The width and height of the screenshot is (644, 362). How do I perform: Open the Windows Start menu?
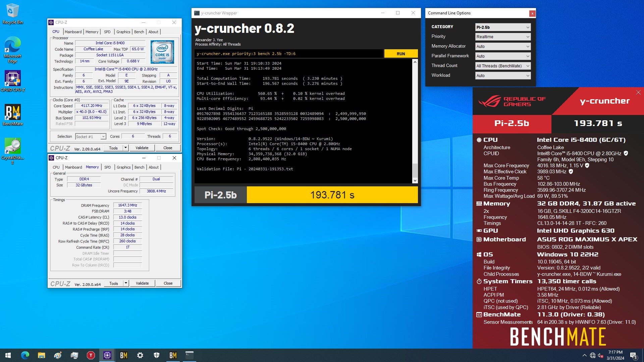tap(8, 355)
